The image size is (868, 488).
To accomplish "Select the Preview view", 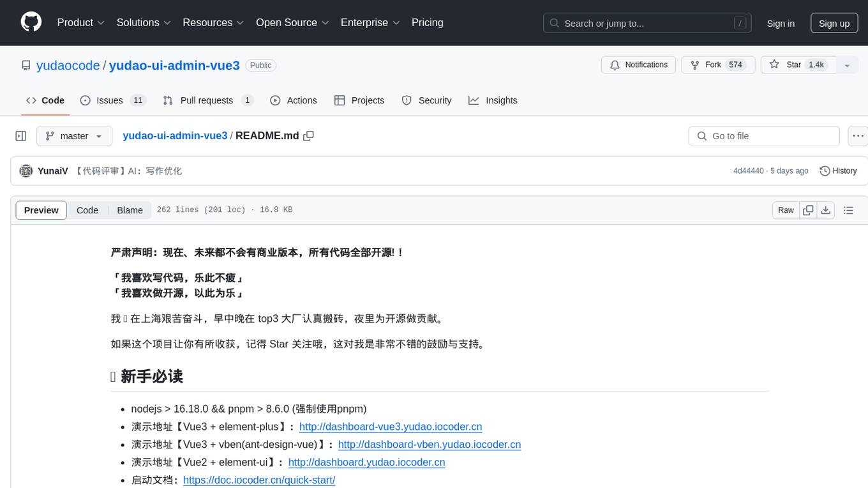I will coord(41,210).
